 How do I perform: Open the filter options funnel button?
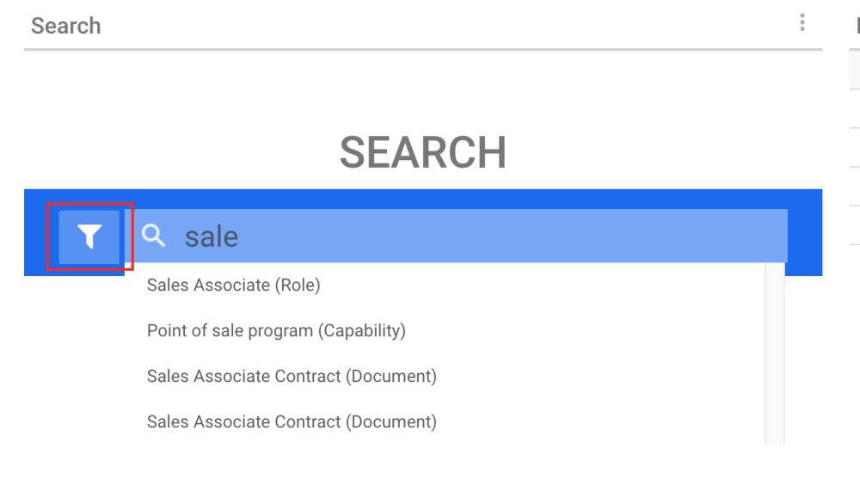(89, 236)
